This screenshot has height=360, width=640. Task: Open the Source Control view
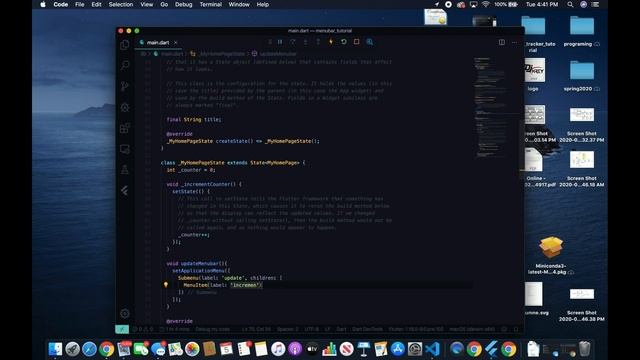point(125,87)
